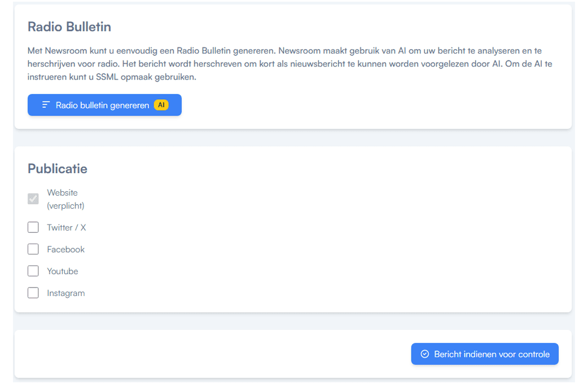Submit with Bericht indienen voor controle
Viewport: 588px width, 384px height.
coord(485,354)
